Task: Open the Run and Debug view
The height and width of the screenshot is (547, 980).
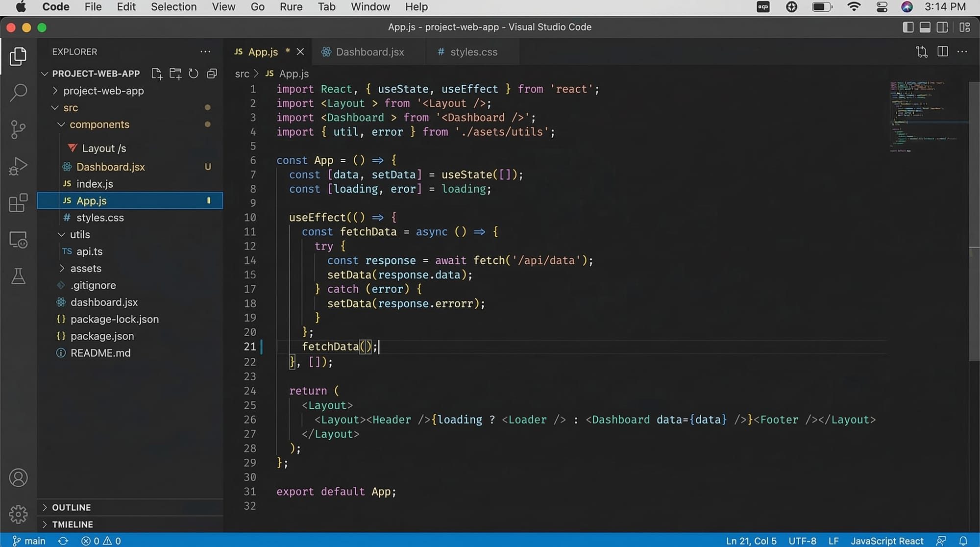Action: click(18, 166)
